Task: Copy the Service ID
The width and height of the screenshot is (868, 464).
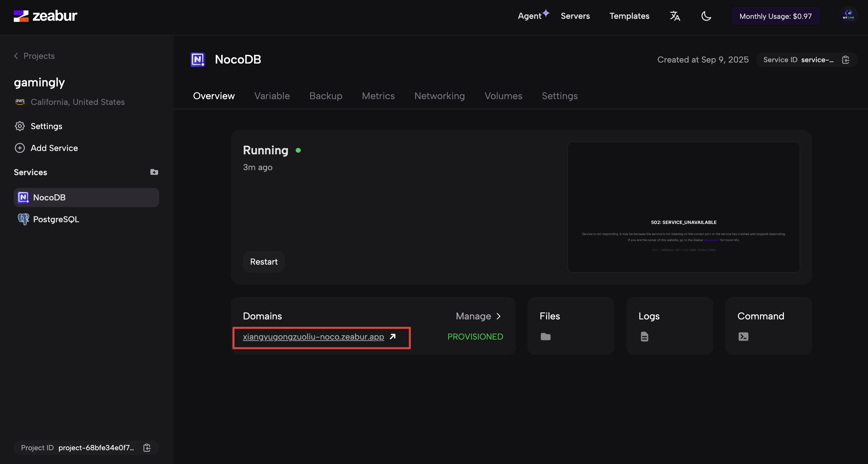Action: (845, 60)
